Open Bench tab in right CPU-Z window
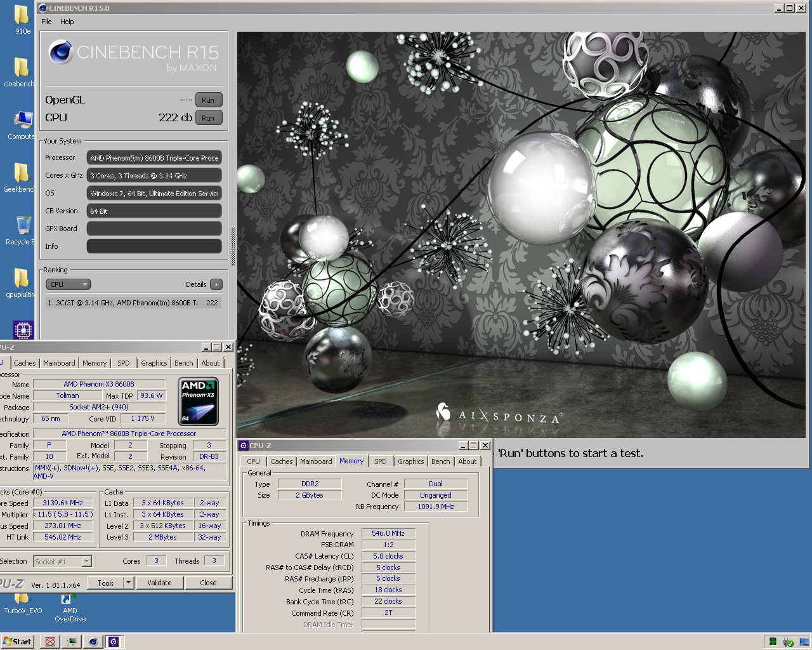 (441, 461)
